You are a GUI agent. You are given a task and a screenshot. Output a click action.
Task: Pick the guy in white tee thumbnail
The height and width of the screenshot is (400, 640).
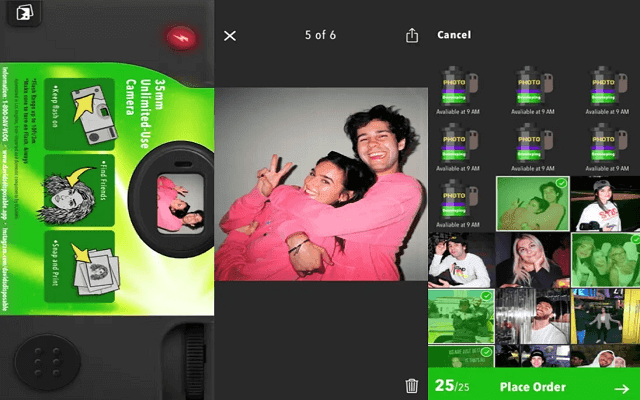pyautogui.click(x=461, y=260)
